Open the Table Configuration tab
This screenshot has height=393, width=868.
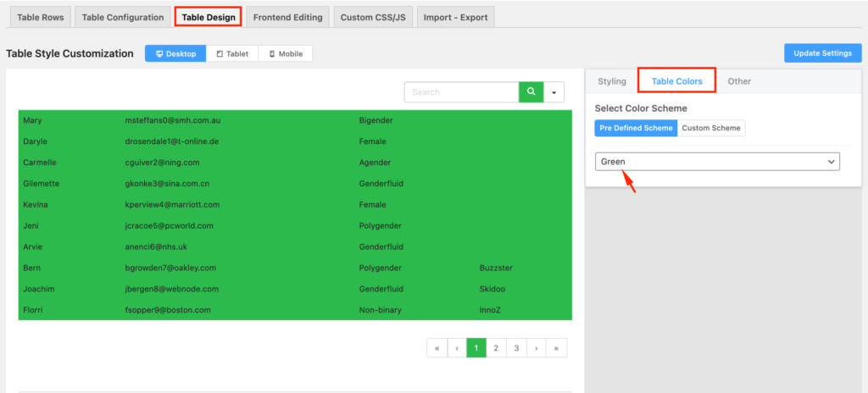[123, 17]
